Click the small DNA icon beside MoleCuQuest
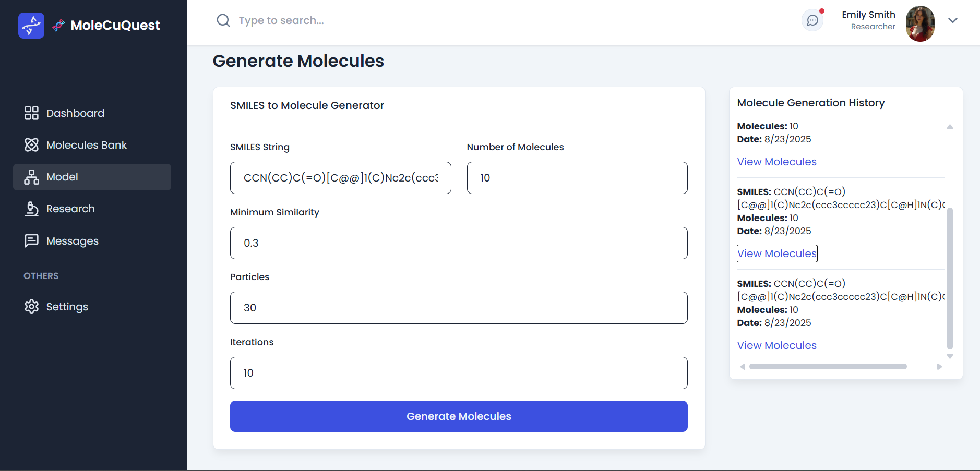The image size is (980, 471). click(58, 25)
